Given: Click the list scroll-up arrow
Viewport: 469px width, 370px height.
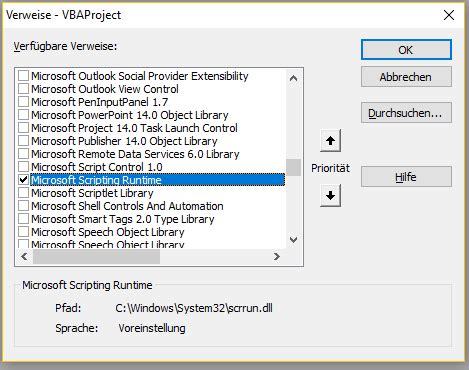Looking at the screenshot, I should 293,78.
